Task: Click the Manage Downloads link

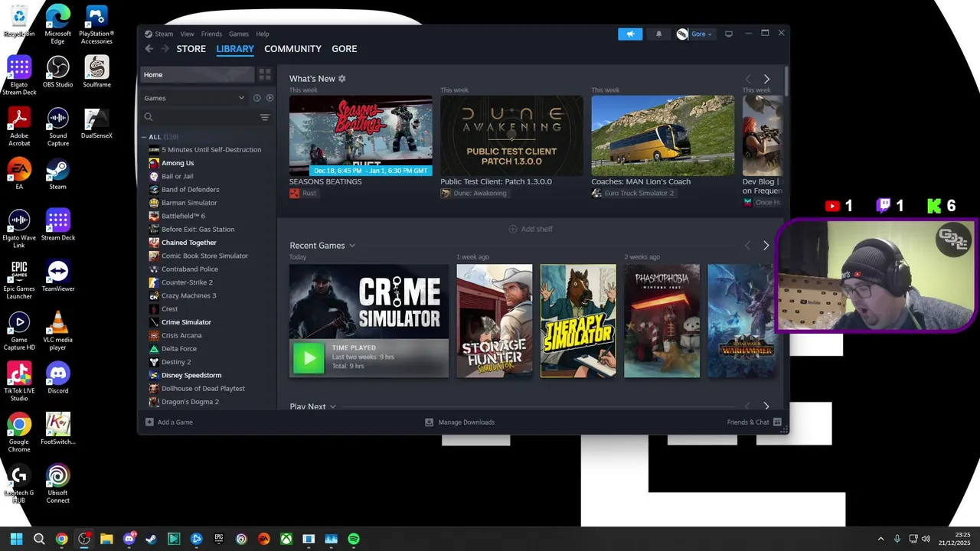Action: pos(466,422)
